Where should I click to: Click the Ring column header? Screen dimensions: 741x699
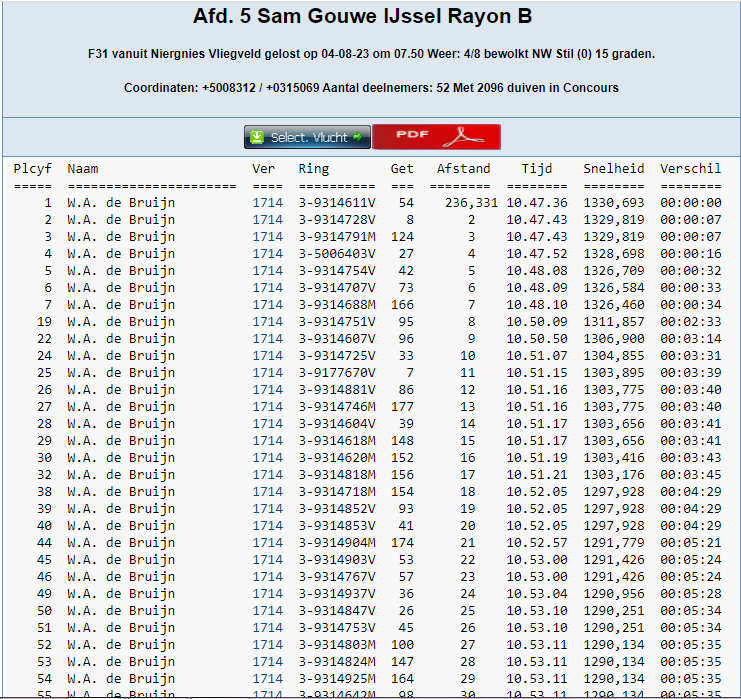[x=314, y=169]
